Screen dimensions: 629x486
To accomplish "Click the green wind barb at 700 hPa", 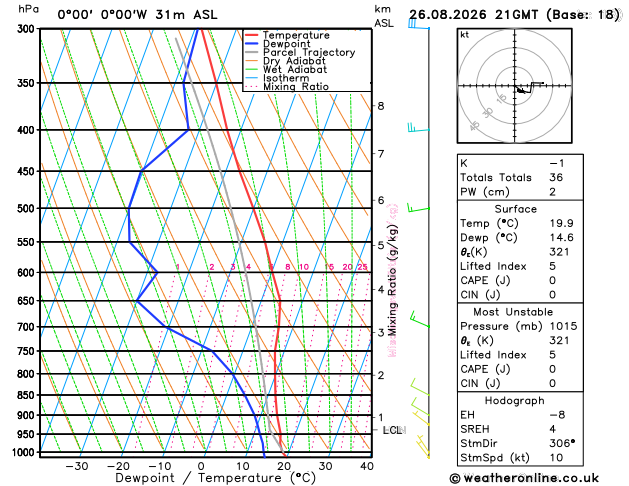I will (x=420, y=319).
